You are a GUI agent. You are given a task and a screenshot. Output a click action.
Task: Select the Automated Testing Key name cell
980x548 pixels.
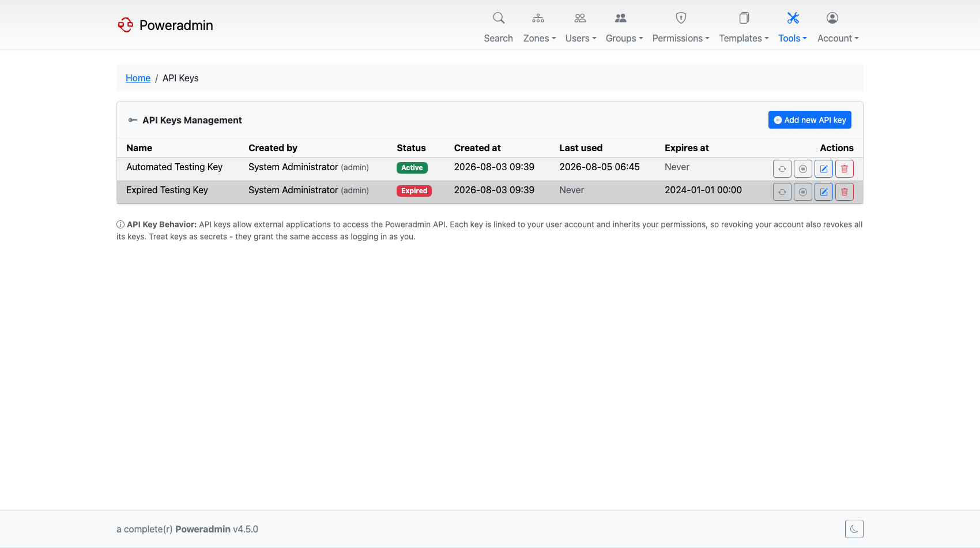pos(174,167)
